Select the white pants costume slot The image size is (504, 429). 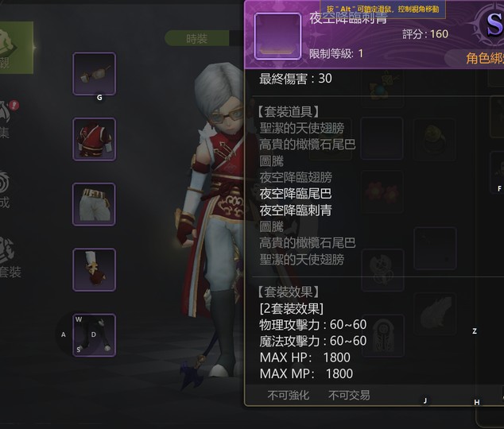(94, 204)
